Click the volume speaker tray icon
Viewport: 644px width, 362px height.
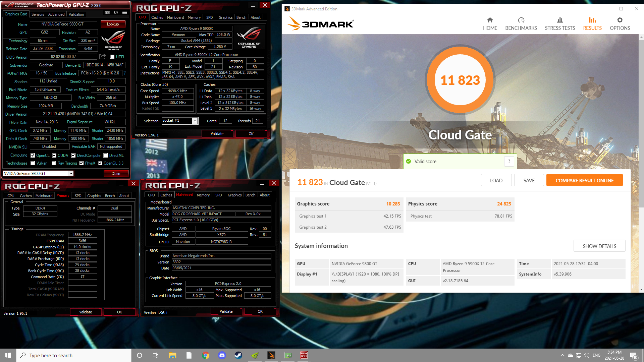point(586,355)
